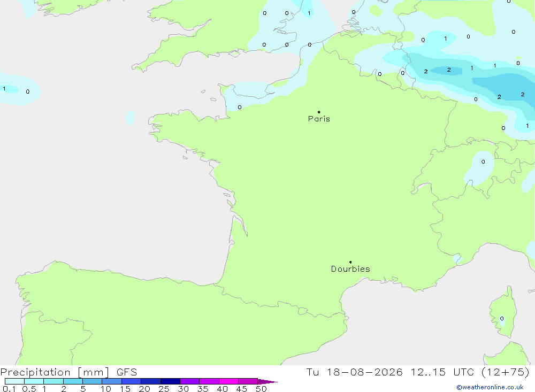
Task: Click the legend tick label 45
Action: (x=242, y=389)
